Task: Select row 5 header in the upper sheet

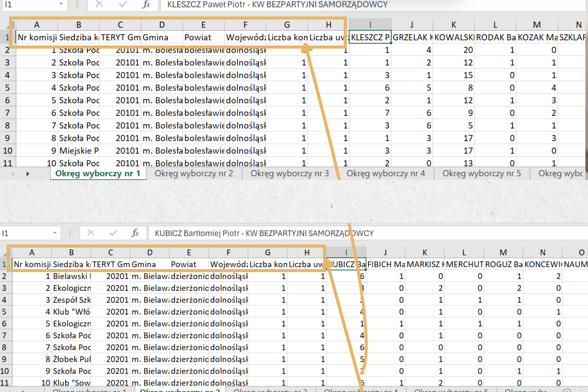Action: (7, 88)
